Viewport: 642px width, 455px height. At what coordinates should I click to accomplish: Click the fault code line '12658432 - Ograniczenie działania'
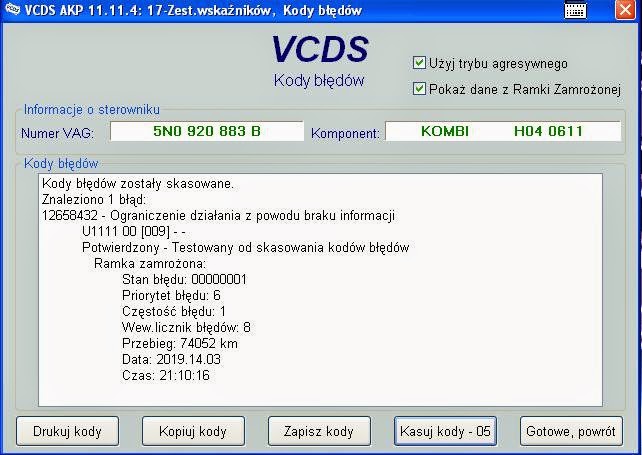pyautogui.click(x=218, y=216)
